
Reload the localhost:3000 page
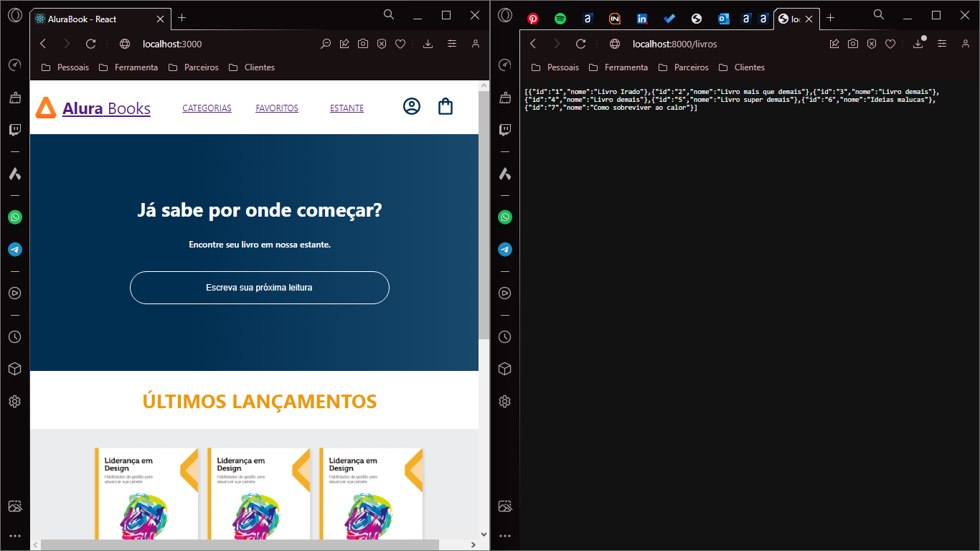click(90, 44)
